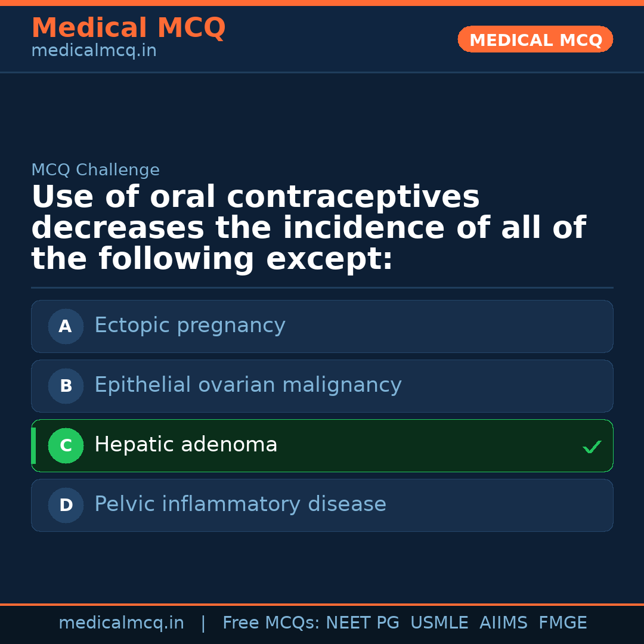Click the green checkmark on Hepatic adenoma
This screenshot has width=644, height=644.
592,447
